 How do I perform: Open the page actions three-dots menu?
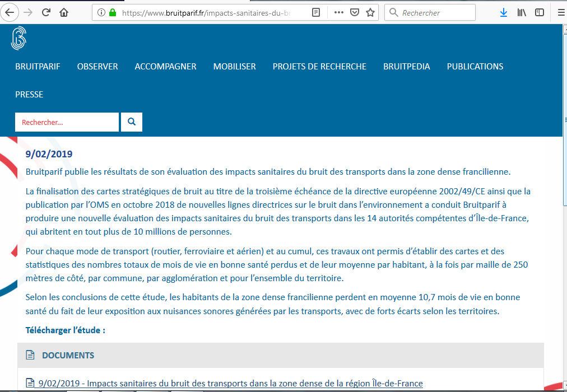pos(339,13)
